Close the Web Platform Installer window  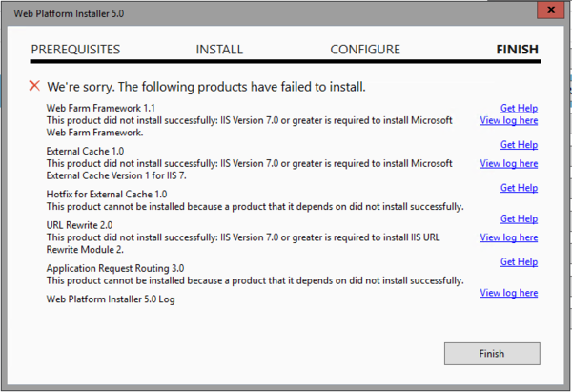(551, 10)
